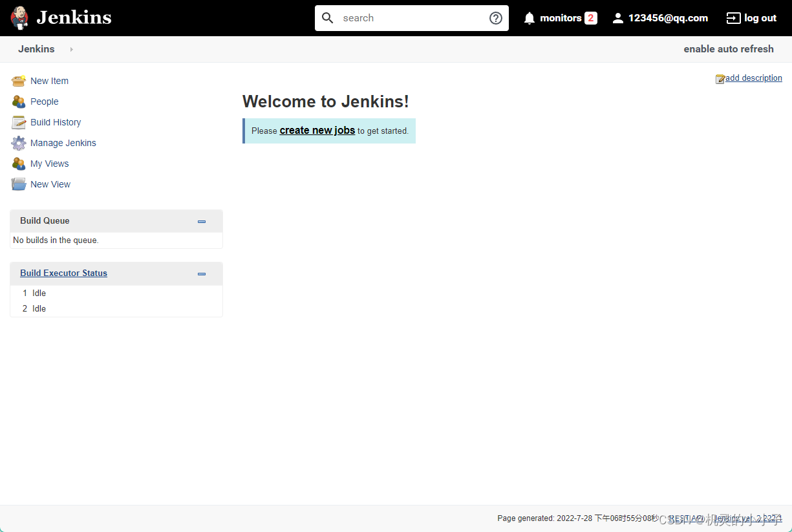Click the New Item box icon
The width and height of the screenshot is (792, 532).
click(19, 81)
